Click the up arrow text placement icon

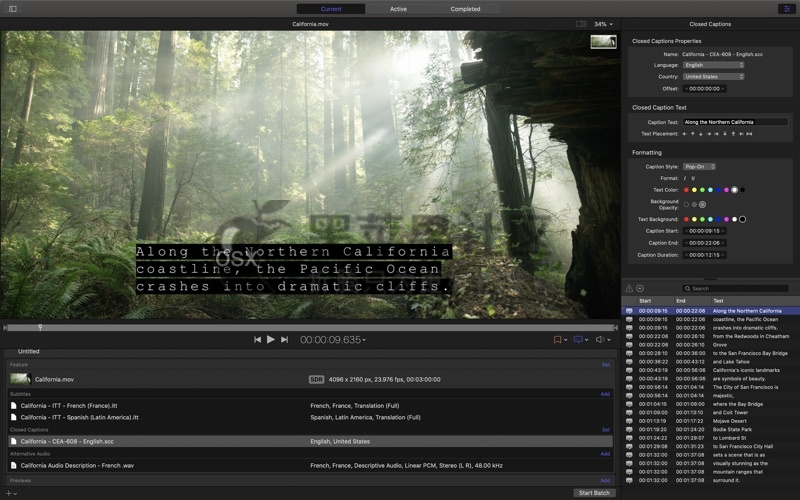(692, 134)
